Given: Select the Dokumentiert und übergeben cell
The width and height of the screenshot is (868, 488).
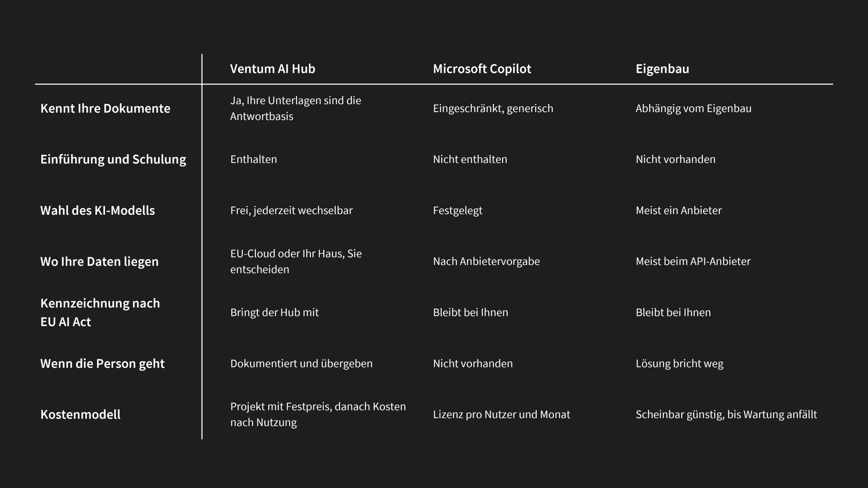Looking at the screenshot, I should pyautogui.click(x=301, y=364).
